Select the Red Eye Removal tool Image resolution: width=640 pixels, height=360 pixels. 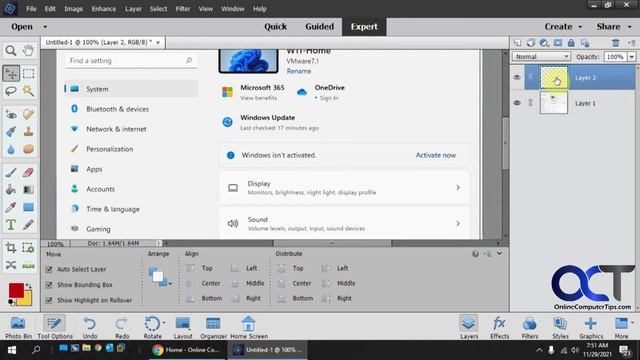[x=11, y=114]
